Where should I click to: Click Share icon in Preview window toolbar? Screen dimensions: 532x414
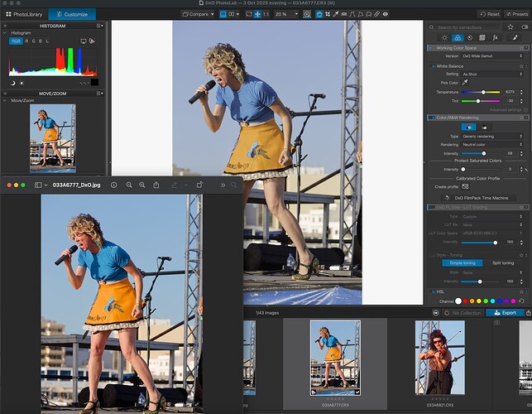pyautogui.click(x=157, y=185)
